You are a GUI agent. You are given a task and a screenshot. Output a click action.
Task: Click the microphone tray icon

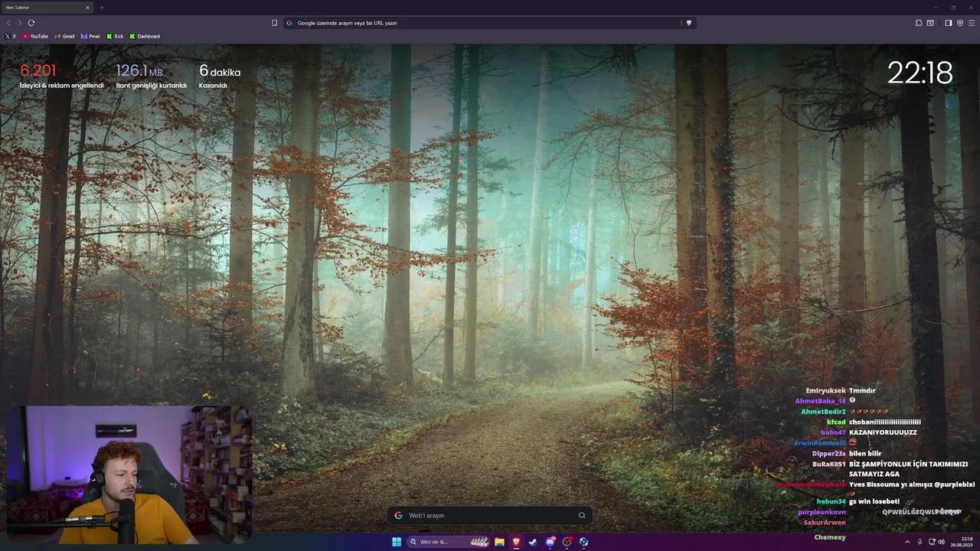(920, 542)
